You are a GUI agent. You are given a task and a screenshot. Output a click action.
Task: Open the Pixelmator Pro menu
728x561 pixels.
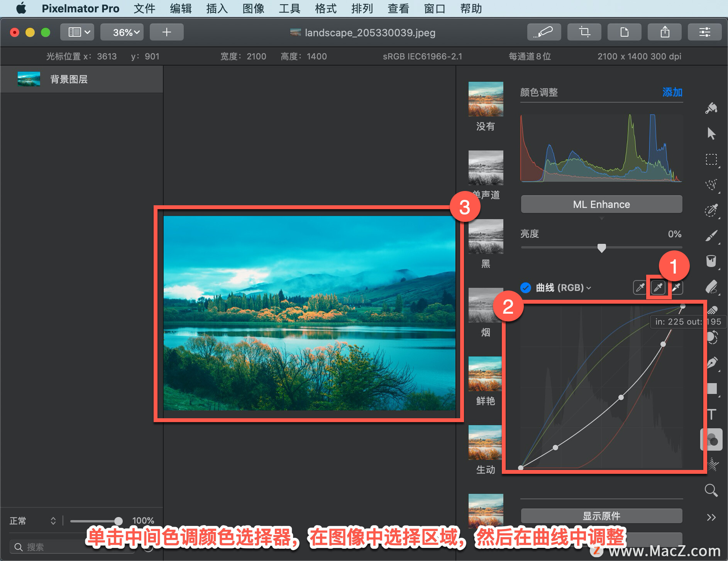80,8
